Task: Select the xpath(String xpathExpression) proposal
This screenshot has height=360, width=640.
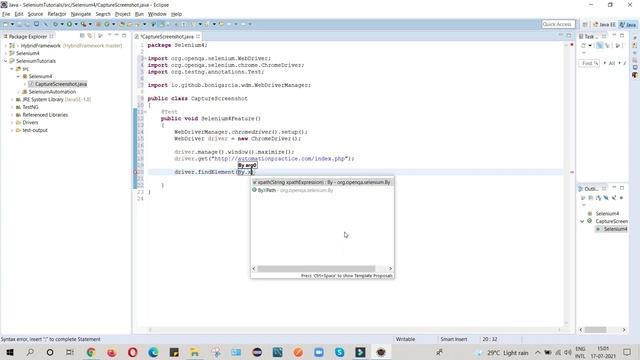Action: [x=322, y=182]
